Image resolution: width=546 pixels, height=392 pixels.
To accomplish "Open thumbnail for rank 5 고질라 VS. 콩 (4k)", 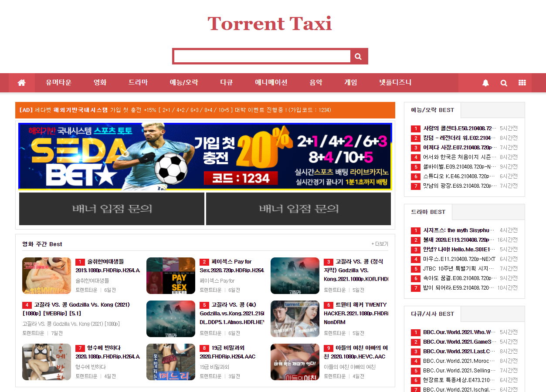I will [171, 319].
